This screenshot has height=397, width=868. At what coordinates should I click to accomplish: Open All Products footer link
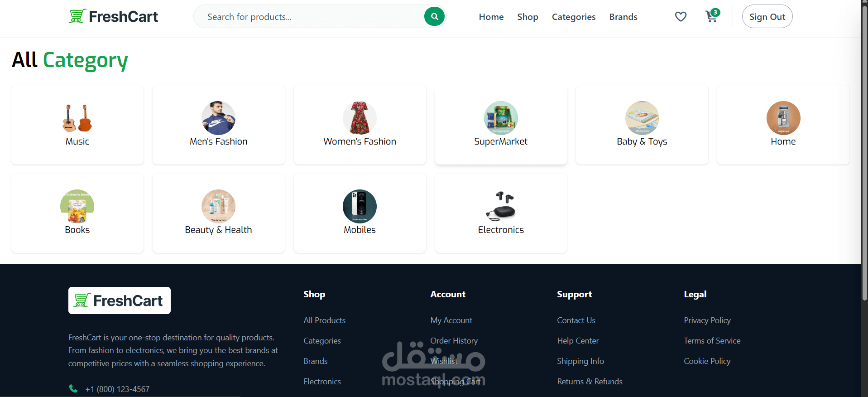pos(325,320)
